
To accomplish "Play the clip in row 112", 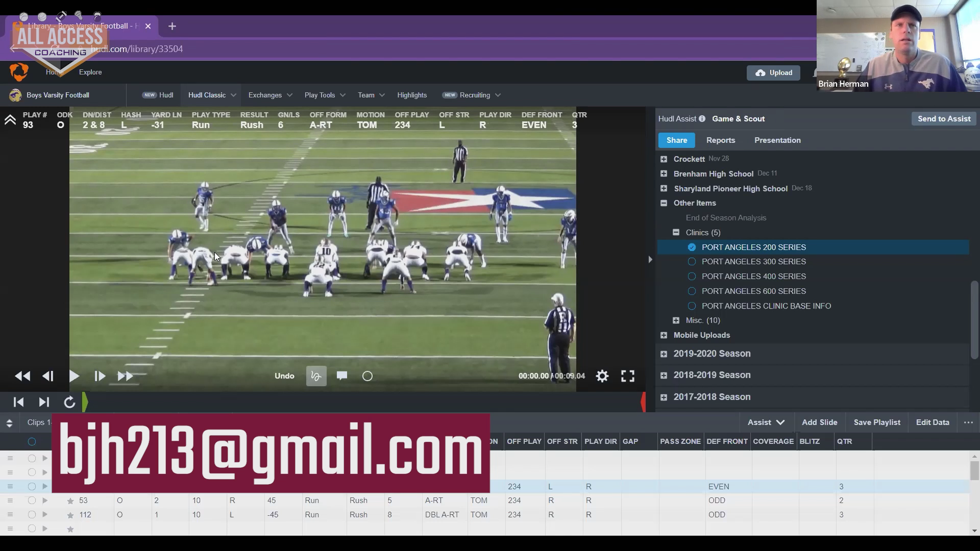I will coord(45,515).
